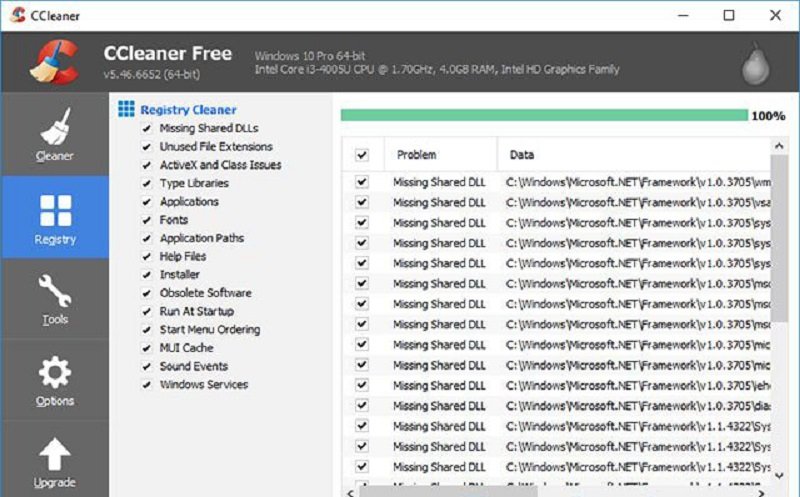Maximize the CCleaner window
The height and width of the screenshot is (497, 800).
[x=729, y=15]
